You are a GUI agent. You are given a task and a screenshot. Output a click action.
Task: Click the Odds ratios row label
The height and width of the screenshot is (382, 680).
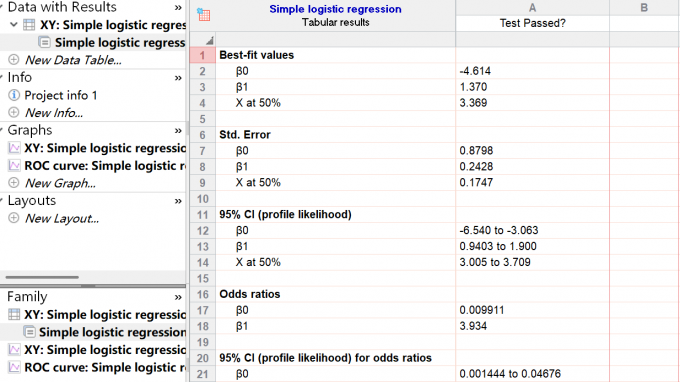tap(249, 294)
